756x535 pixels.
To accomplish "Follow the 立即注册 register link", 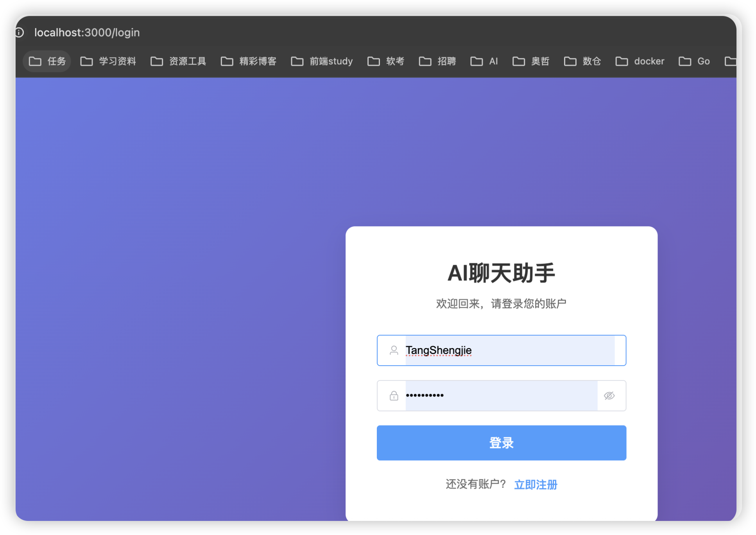I will pos(536,485).
